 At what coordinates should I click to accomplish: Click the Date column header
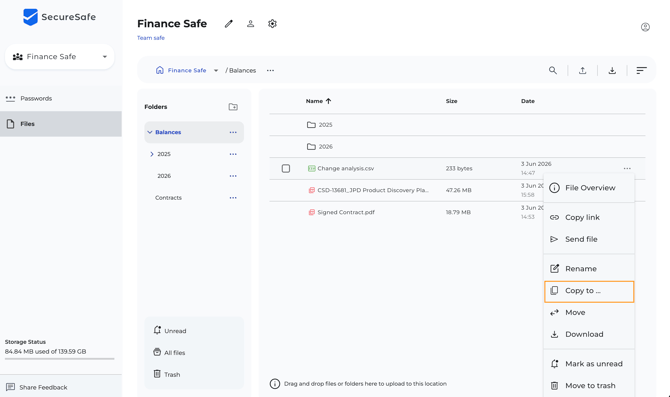click(x=528, y=101)
